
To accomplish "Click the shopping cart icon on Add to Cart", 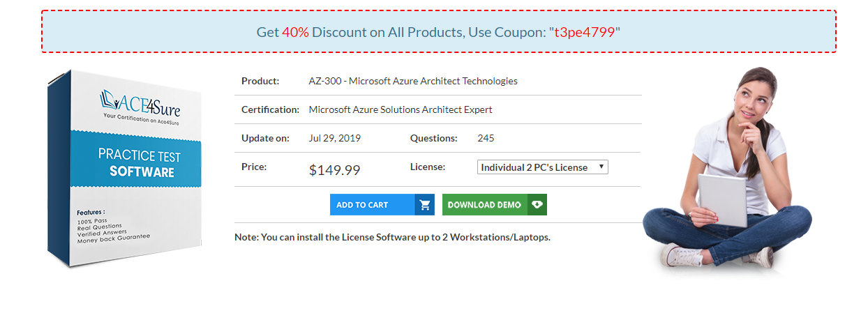I will pos(425,205).
